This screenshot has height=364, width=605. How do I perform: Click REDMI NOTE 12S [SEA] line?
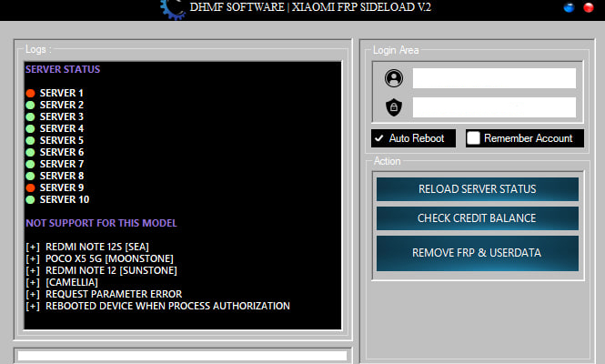[x=87, y=247]
